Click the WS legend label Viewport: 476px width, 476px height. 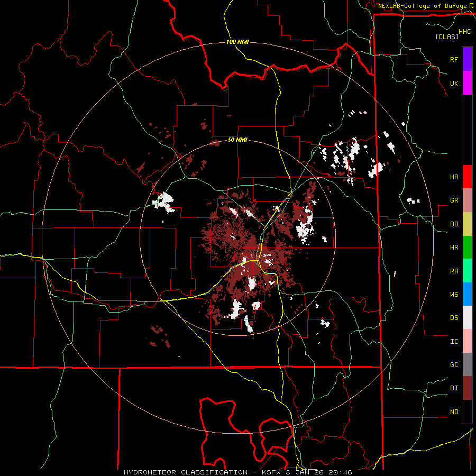pos(454,294)
